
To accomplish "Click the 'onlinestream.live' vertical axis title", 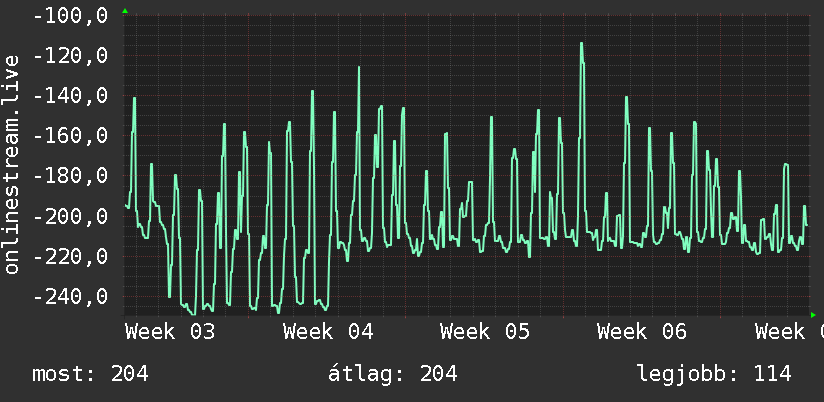I will point(11,164).
